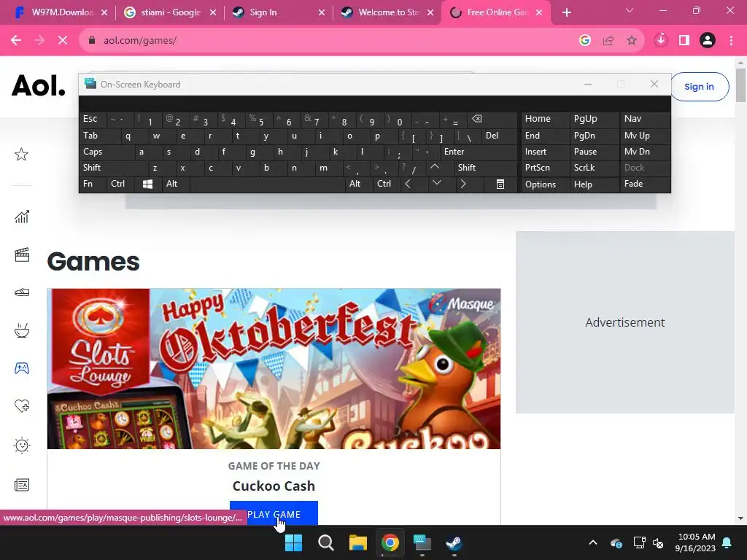Open the Chrome downloads icon

pyautogui.click(x=660, y=40)
